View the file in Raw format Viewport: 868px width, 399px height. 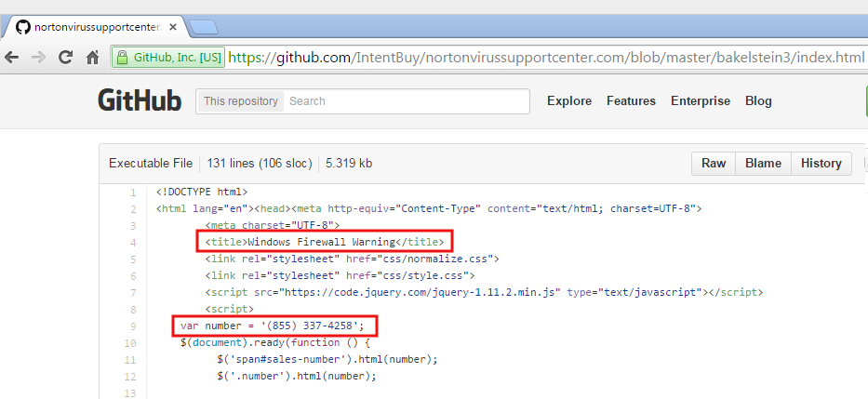coord(714,164)
